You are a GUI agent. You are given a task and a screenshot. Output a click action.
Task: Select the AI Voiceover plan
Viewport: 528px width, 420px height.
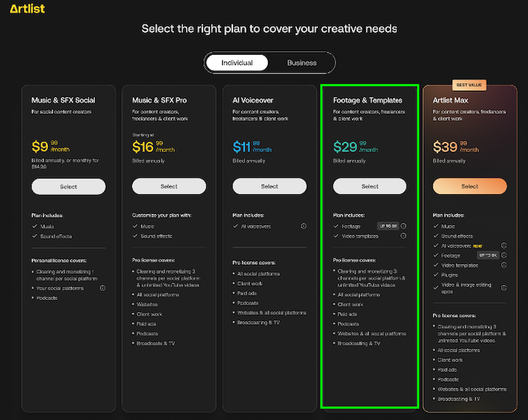(269, 186)
